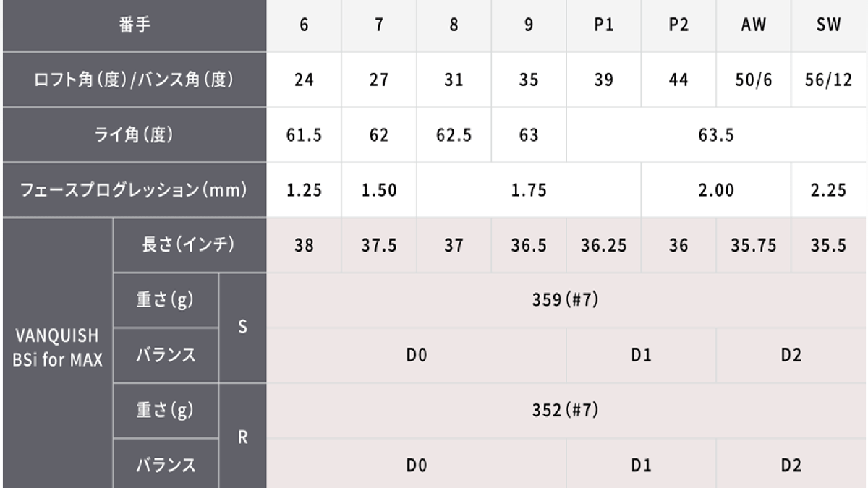This screenshot has width=868, height=488.
Task: Click the merged 63.5 lie angle cell
Action: pos(716,135)
